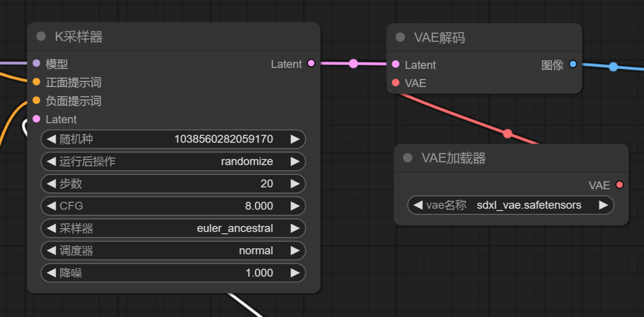Click the VAE input socket on VAE解码
Viewport: 644px width, 317px height.
point(396,83)
